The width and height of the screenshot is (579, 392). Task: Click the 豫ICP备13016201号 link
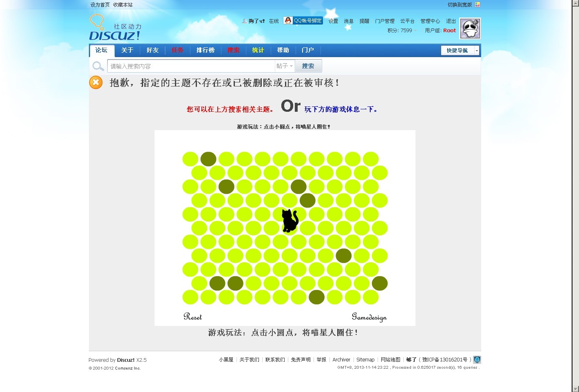pos(445,360)
